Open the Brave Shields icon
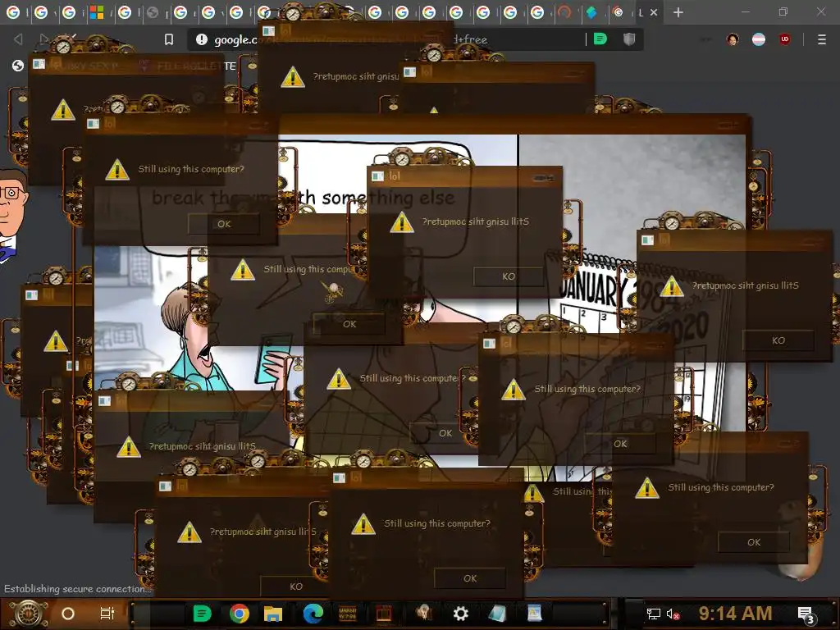The width and height of the screenshot is (840, 630). (629, 39)
